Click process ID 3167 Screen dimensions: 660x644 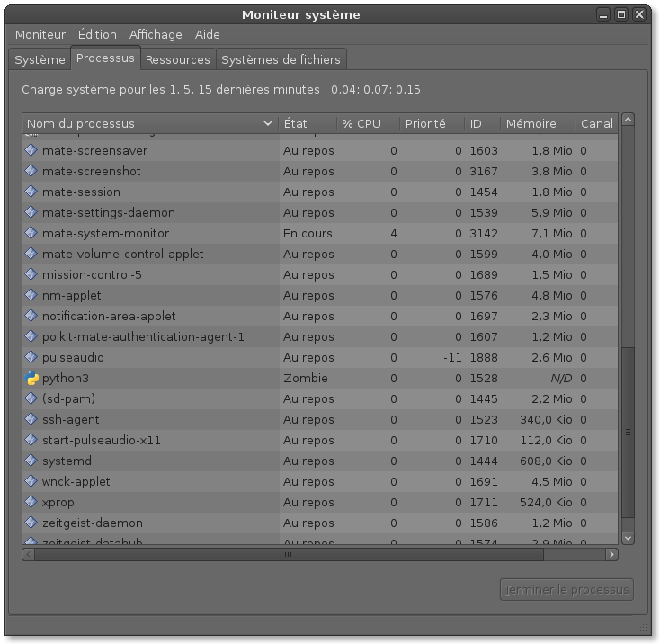[484, 171]
